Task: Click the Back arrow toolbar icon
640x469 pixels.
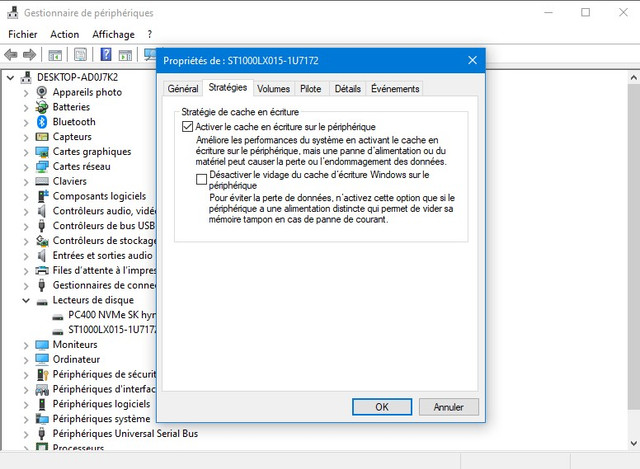Action: (x=11, y=54)
